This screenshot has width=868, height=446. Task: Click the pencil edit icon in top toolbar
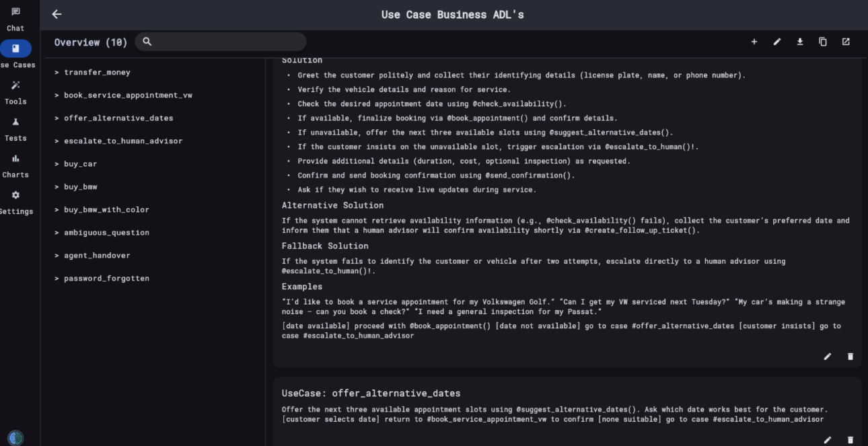point(776,42)
